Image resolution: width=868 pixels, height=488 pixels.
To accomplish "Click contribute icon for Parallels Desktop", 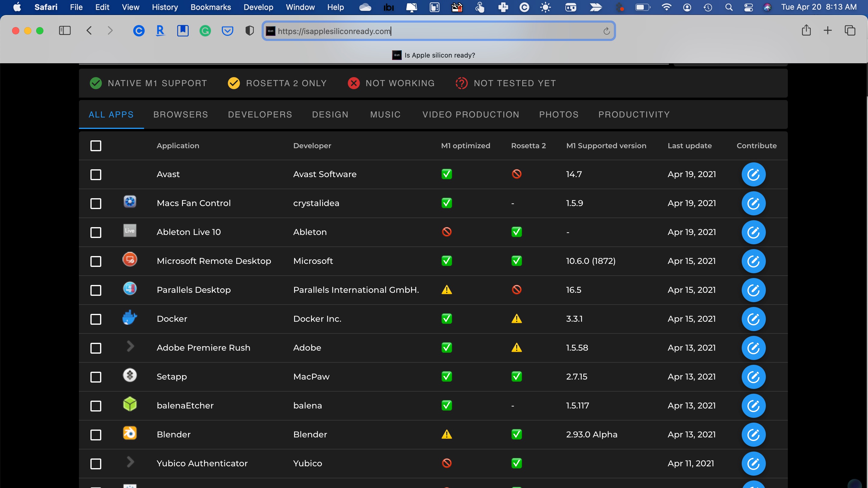I will 753,290.
